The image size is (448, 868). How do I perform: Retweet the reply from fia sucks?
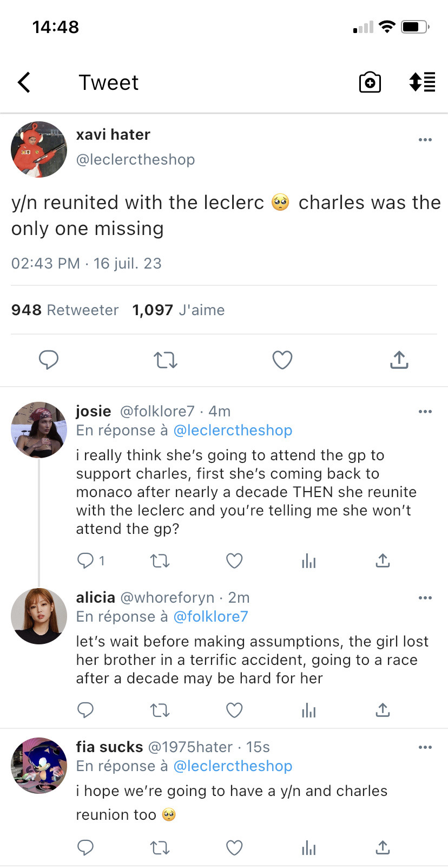(x=160, y=847)
